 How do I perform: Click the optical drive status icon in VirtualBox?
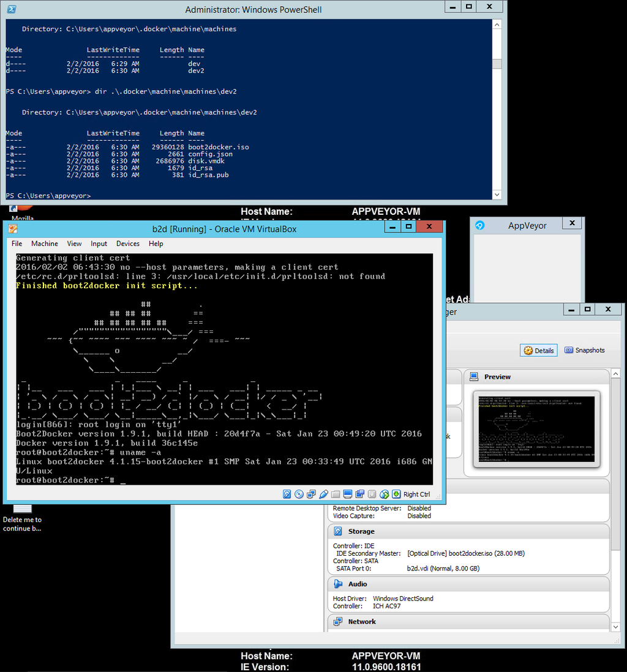[299, 494]
